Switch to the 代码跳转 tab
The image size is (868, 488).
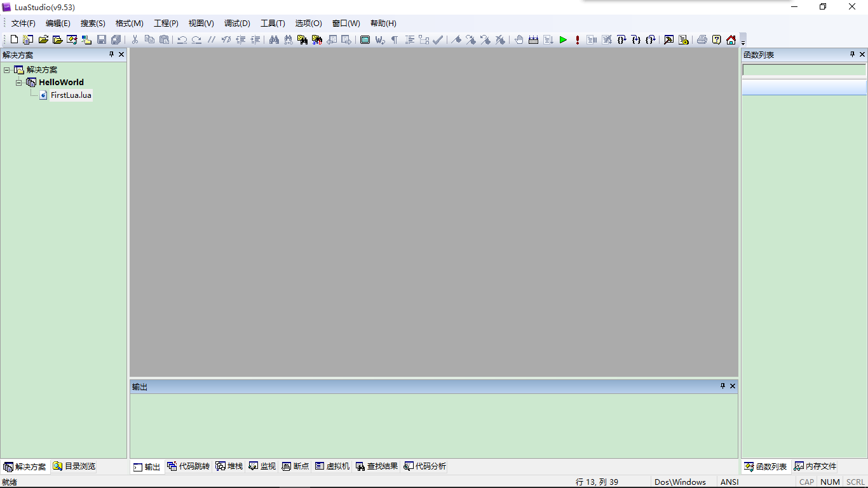pos(188,466)
